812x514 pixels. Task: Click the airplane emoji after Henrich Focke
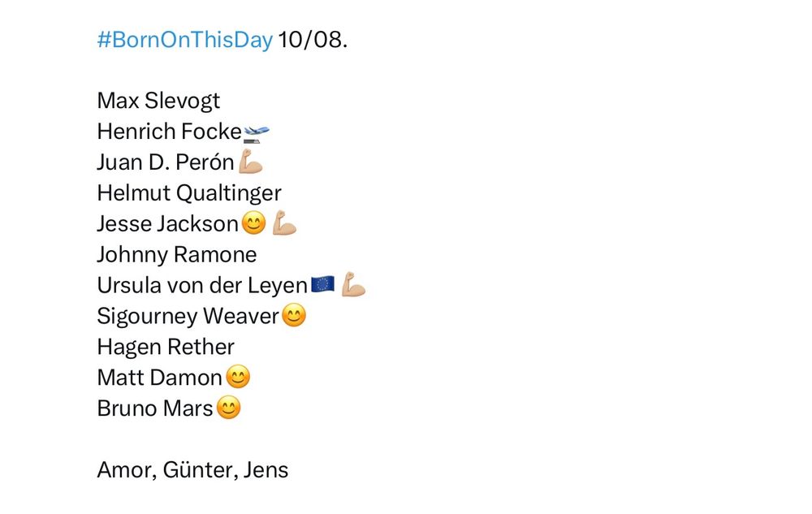[257, 133]
